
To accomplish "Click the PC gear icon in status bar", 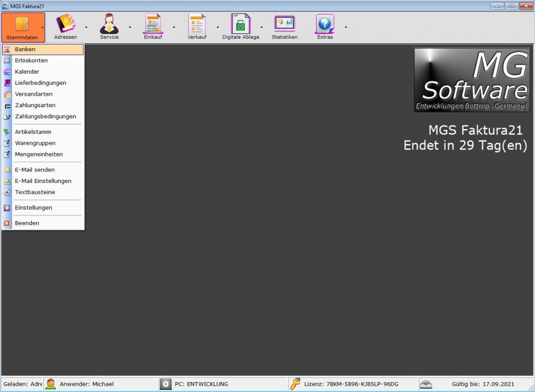I will [x=166, y=384].
